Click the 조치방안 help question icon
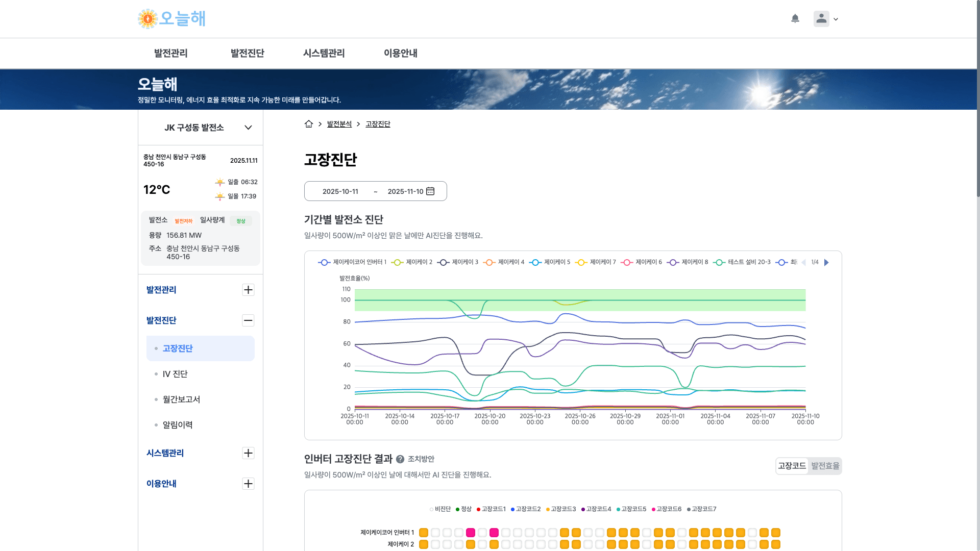 (400, 459)
